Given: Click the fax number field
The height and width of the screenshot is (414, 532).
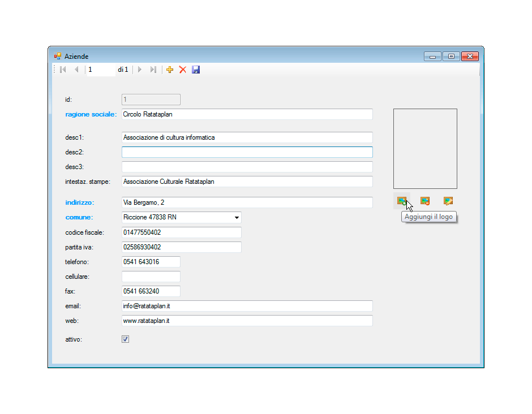Looking at the screenshot, I should tap(151, 291).
